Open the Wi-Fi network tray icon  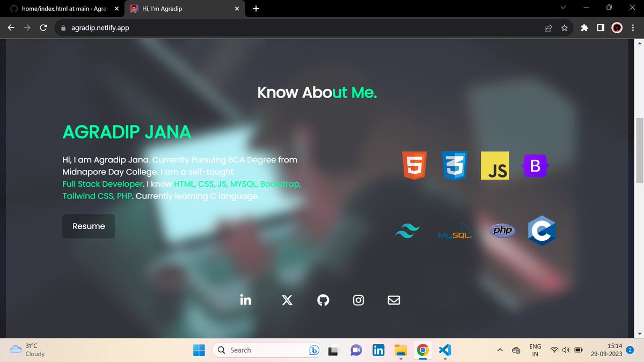pyautogui.click(x=554, y=350)
